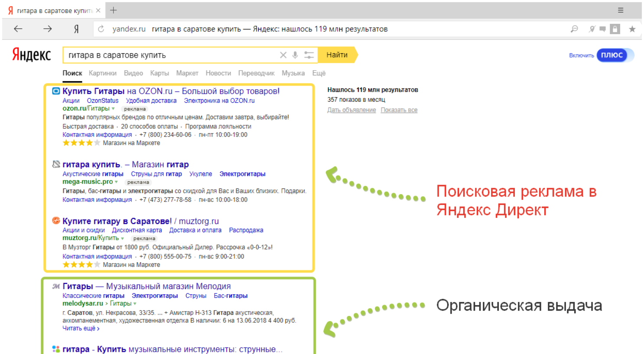The height and width of the screenshot is (354, 644).
Task: Click the 'Дать объявление' link
Action: coord(351,110)
